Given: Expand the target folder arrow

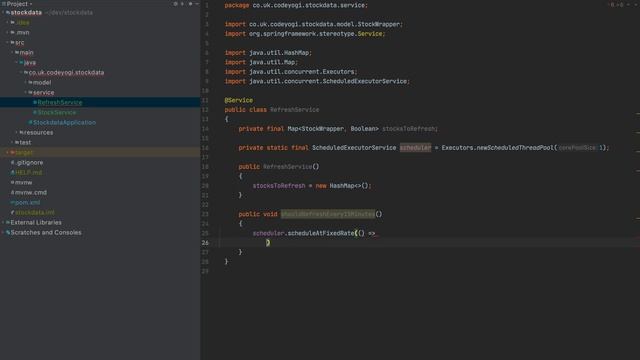Looking at the screenshot, I should tap(8, 152).
